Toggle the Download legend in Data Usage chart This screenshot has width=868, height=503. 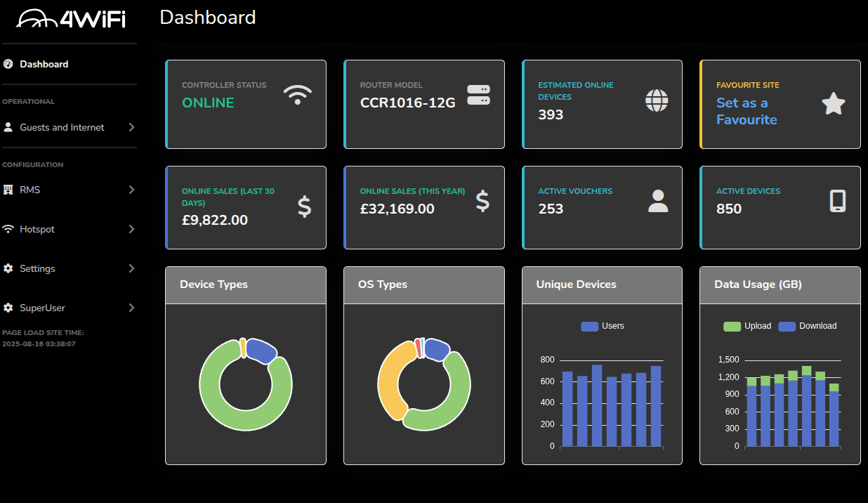807,326
